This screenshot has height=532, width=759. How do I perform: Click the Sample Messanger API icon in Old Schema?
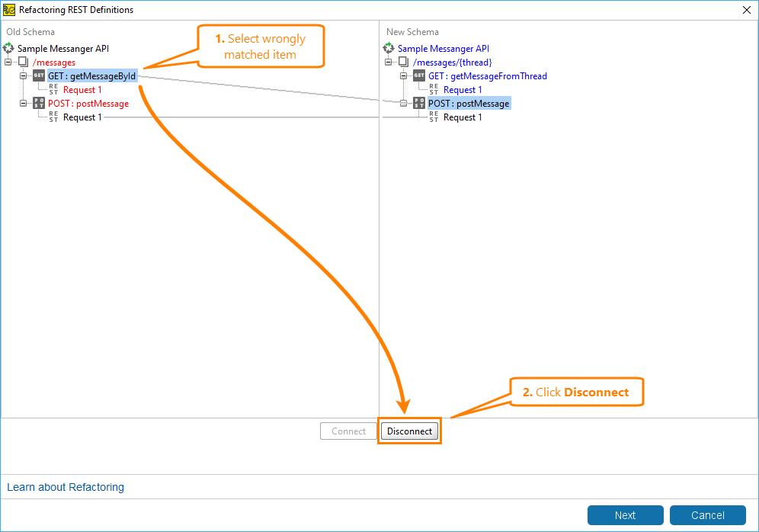(x=8, y=47)
